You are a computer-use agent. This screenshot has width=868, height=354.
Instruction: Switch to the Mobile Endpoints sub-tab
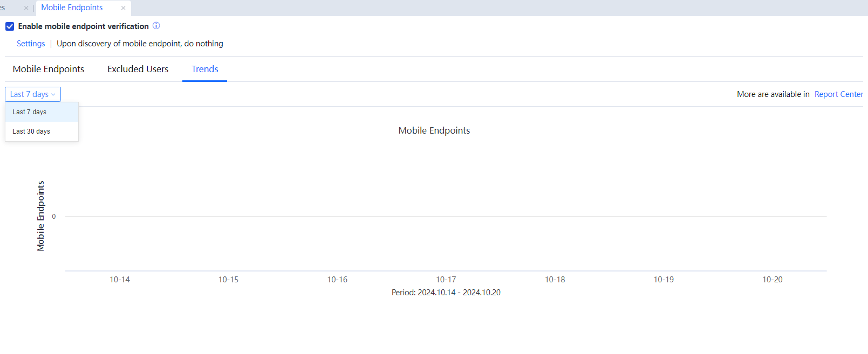(49, 69)
